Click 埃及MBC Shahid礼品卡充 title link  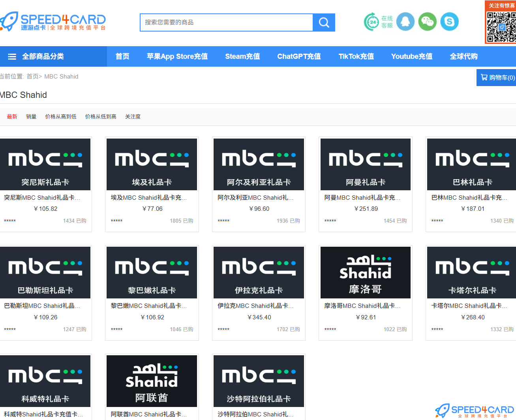click(x=149, y=198)
